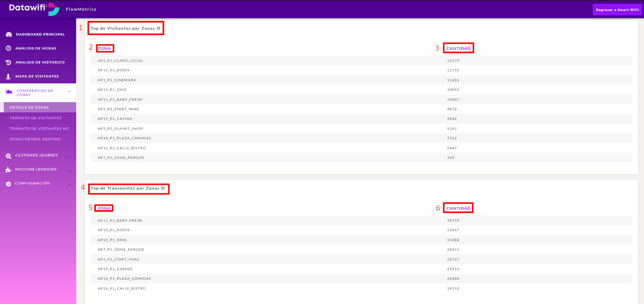
Task: Click Configuración menu label
Action: tap(32, 184)
